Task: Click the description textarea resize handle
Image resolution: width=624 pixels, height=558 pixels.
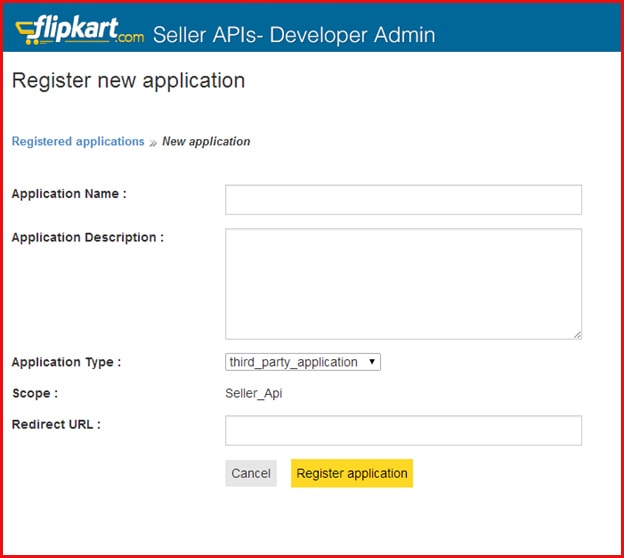Action: (577, 335)
